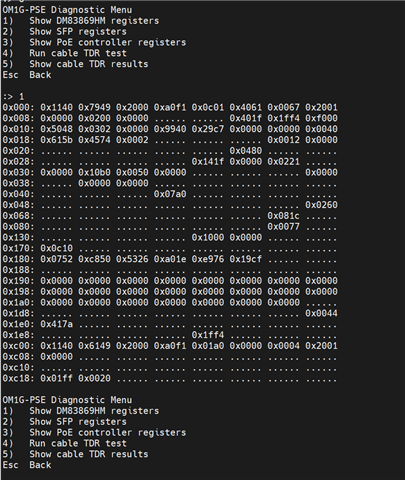This screenshot has width=405, height=480.
Task: Click register value 0x6149 in 0xc00 row
Action: [x=94, y=346]
